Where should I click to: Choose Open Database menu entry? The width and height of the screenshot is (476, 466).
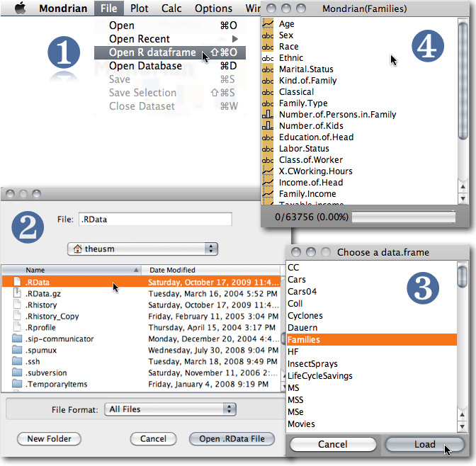[170, 66]
